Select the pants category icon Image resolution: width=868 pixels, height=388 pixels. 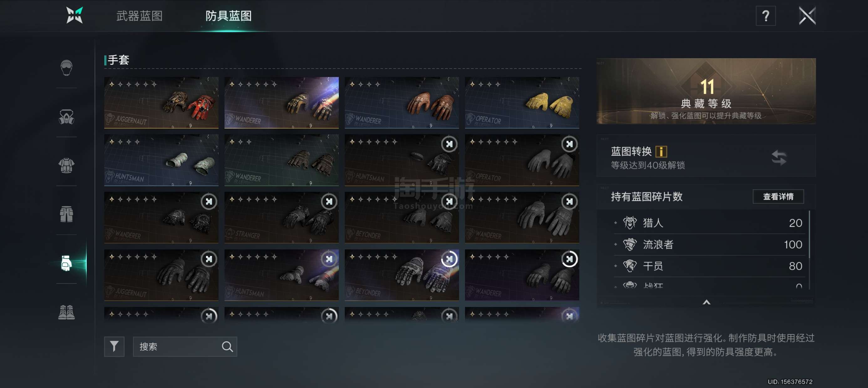66,214
